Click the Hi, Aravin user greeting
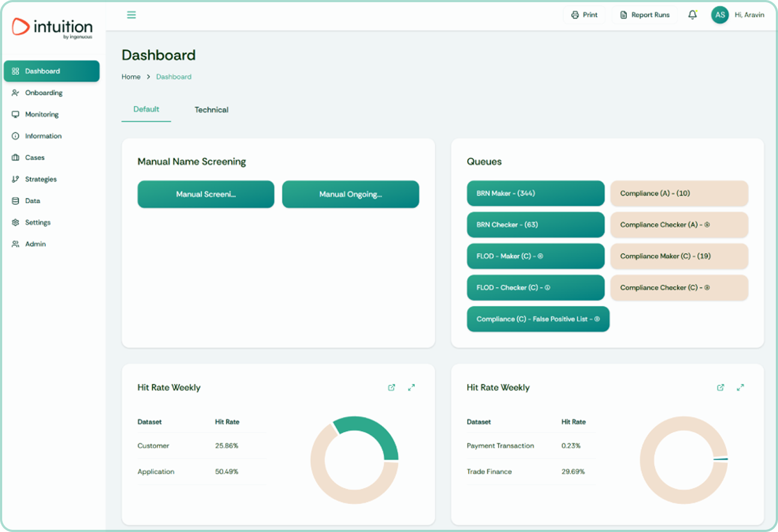 click(749, 15)
